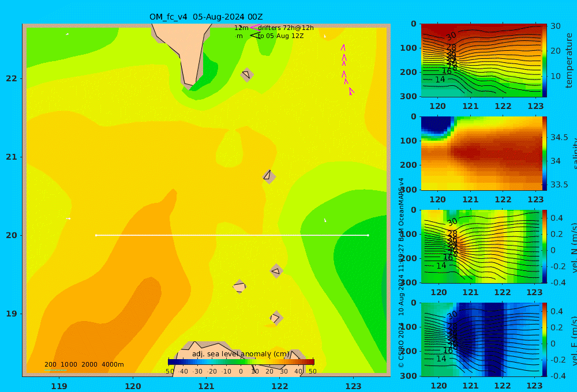Click the temperature panel colorbar
The width and height of the screenshot is (577, 392).
tap(545, 61)
